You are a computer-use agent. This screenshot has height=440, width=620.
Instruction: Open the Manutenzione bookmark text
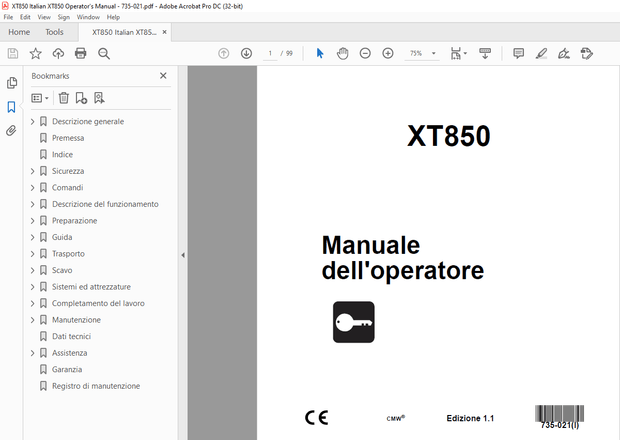(76, 320)
